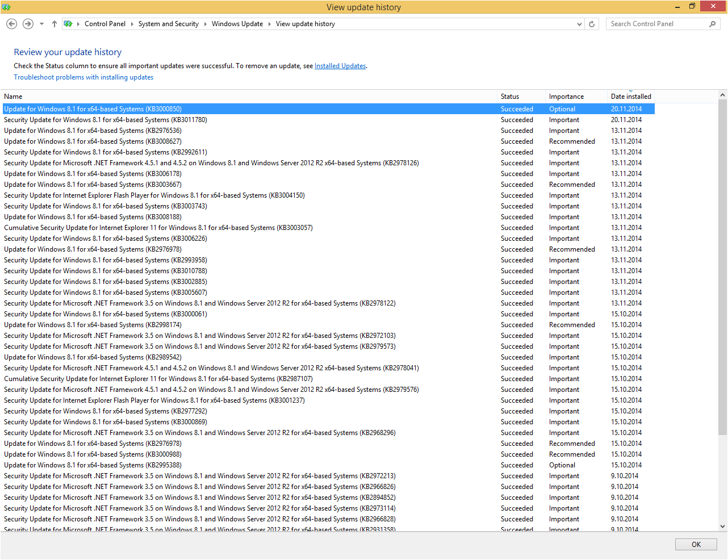Select update KB2989542 row

point(328,357)
